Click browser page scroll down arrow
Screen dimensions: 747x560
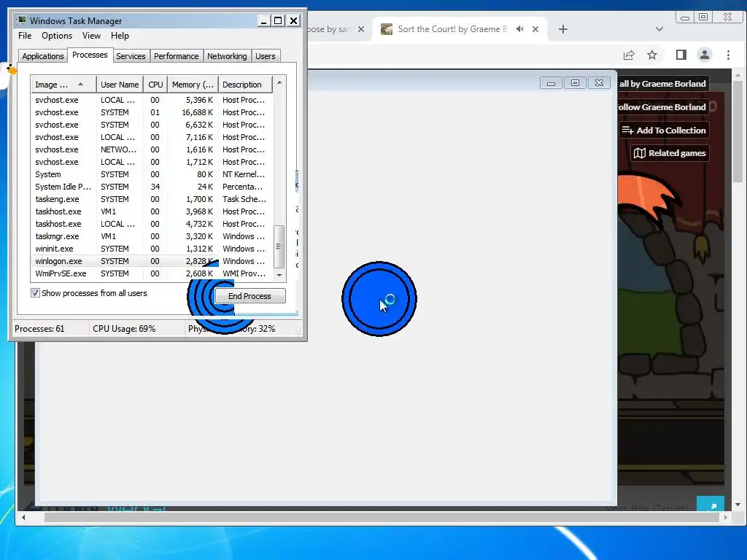738,505
